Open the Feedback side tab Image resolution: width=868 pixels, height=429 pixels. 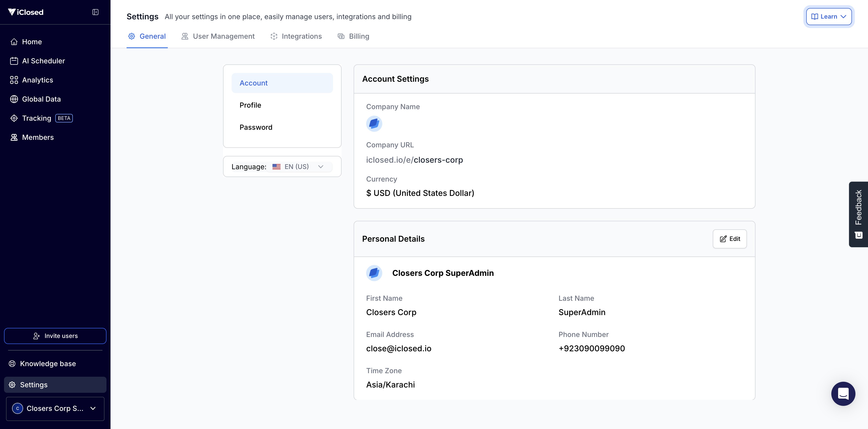[858, 214]
